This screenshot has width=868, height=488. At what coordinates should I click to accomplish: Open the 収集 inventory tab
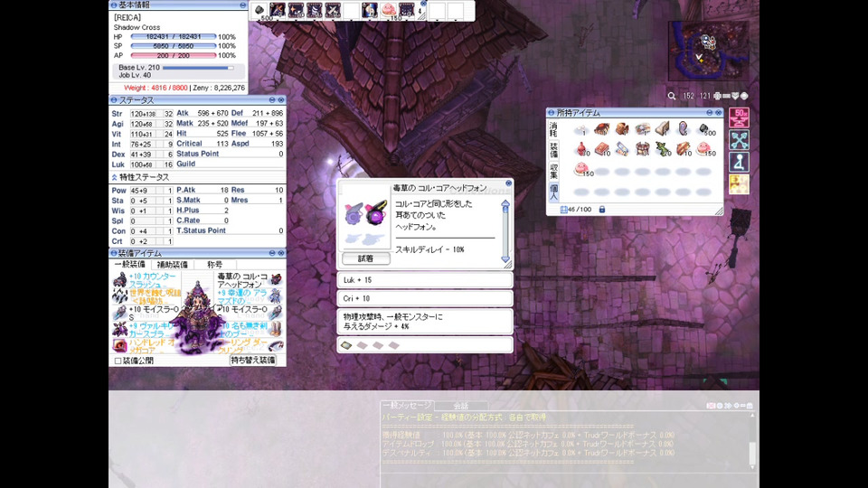pos(553,171)
